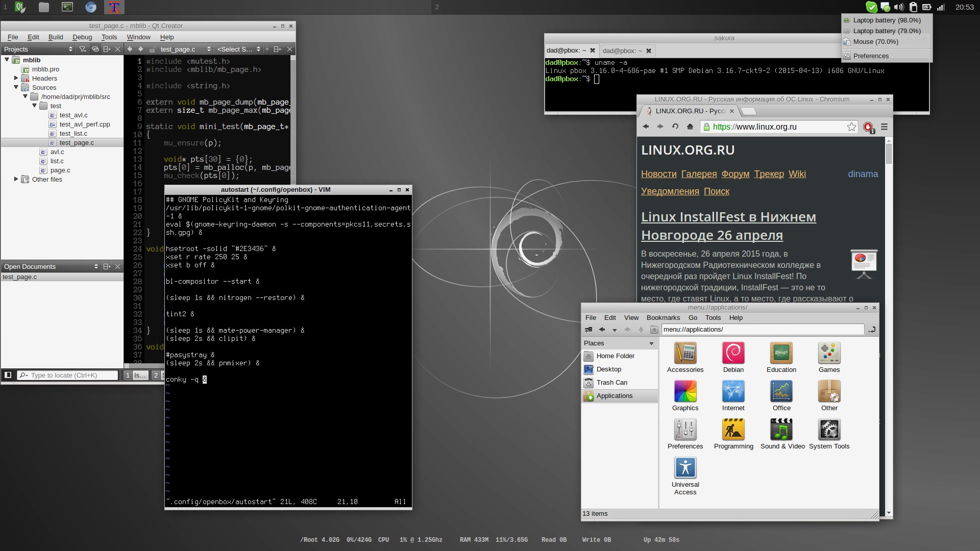The height and width of the screenshot is (551, 980).
Task: Open the Sound & Video category
Action: pyautogui.click(x=782, y=434)
